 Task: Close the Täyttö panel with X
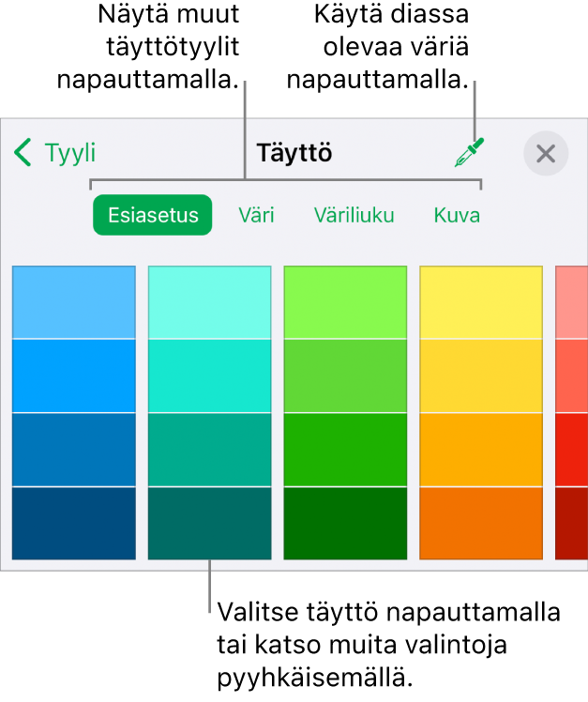click(545, 154)
